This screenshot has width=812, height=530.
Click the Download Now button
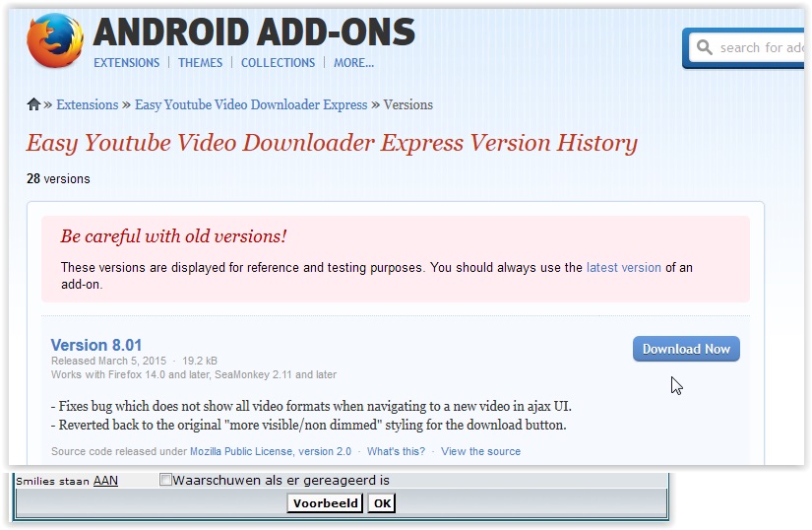tap(686, 349)
